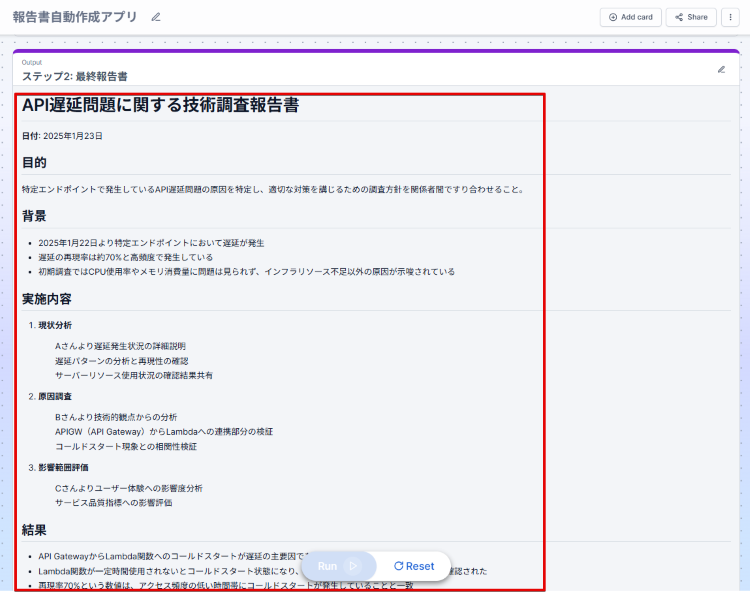Click the 報告書自動作成アプリ app title

pos(75,17)
